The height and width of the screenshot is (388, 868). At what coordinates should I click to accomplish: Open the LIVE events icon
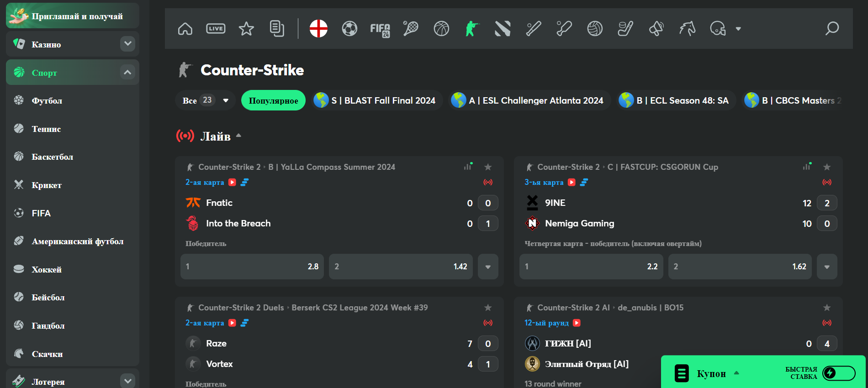pyautogui.click(x=216, y=29)
